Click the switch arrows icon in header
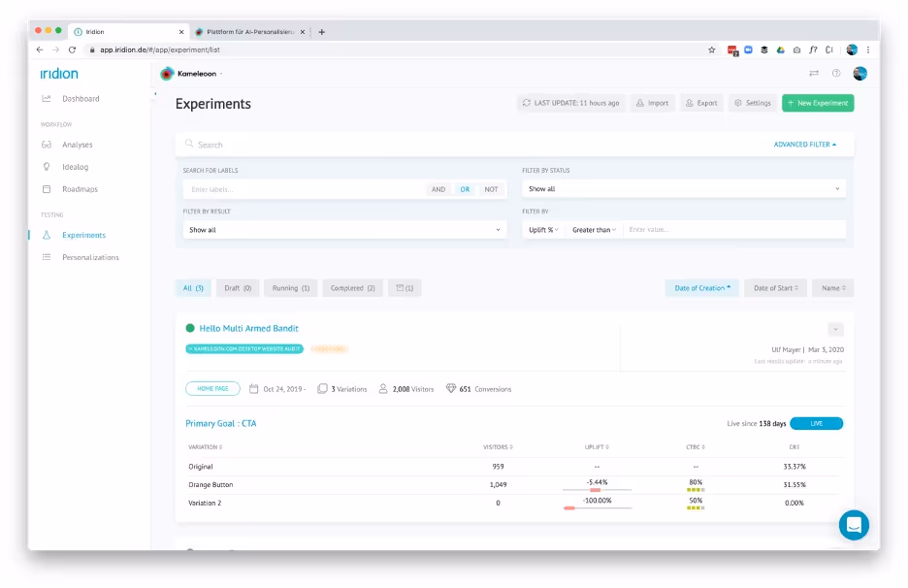This screenshot has width=908, height=588. (814, 73)
